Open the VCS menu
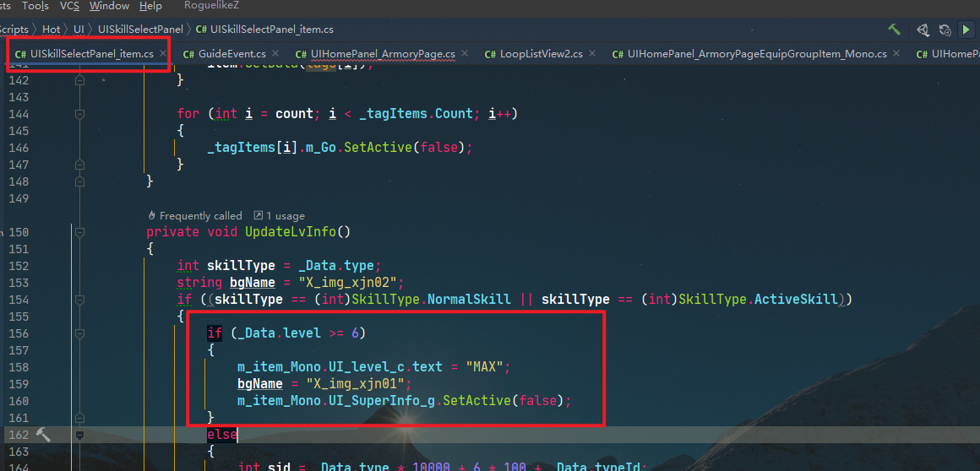The height and width of the screenshot is (471, 980). (70, 6)
